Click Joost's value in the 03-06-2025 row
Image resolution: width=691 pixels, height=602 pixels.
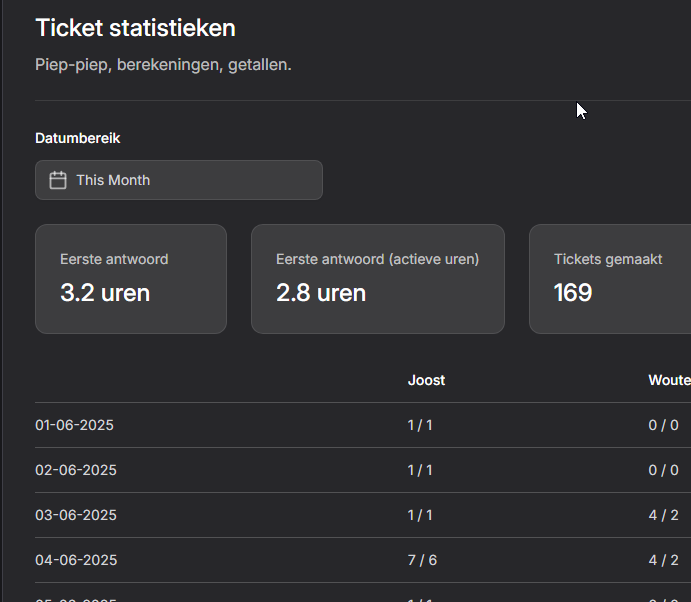point(420,515)
